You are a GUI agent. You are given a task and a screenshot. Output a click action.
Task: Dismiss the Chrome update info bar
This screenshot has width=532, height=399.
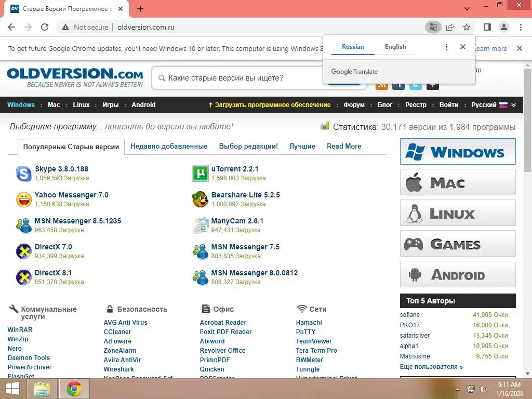(519, 48)
